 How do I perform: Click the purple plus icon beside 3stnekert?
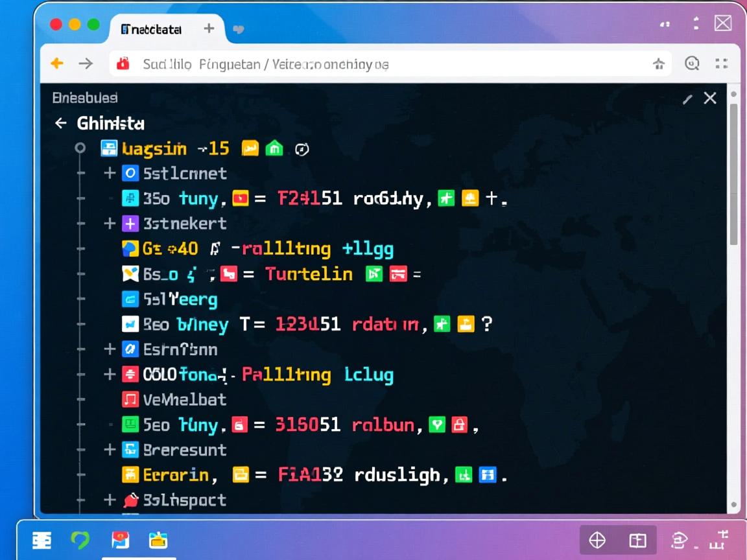(x=130, y=224)
